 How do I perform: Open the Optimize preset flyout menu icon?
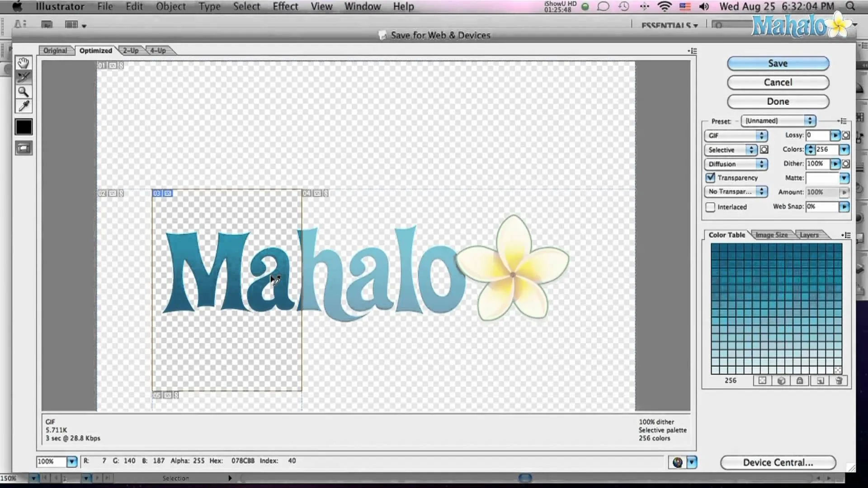[842, 121]
